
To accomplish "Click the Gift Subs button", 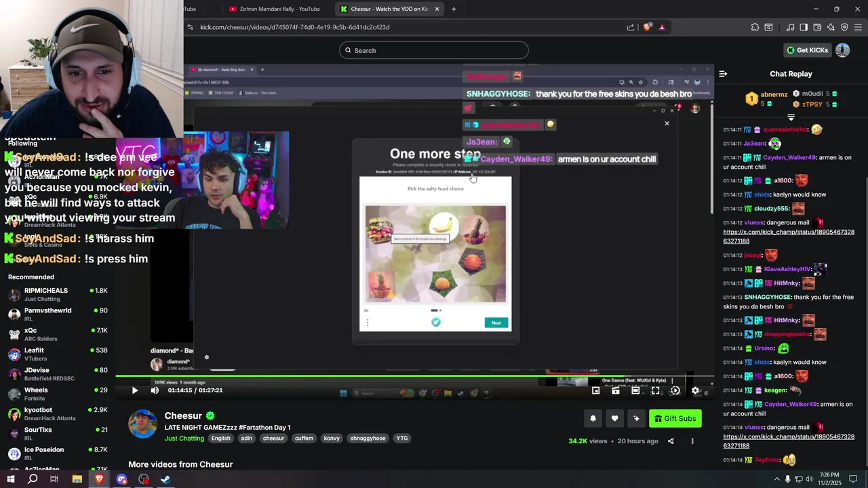I will coord(675,419).
